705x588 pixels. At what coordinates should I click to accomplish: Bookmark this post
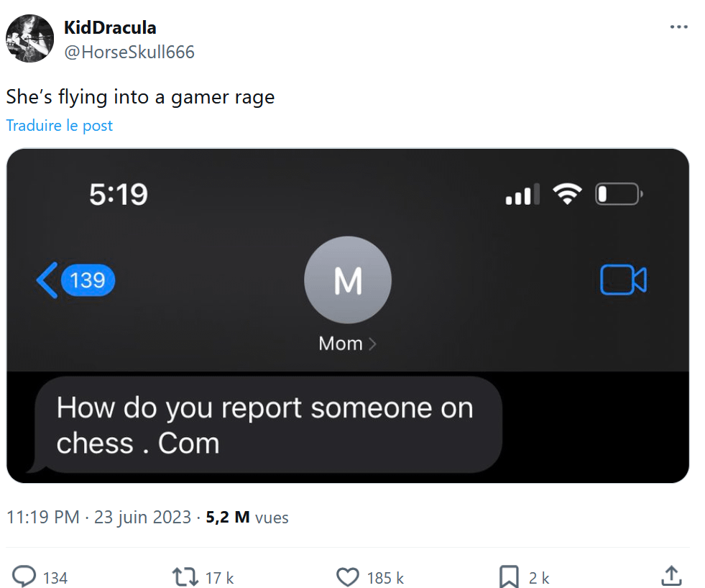tap(509, 576)
